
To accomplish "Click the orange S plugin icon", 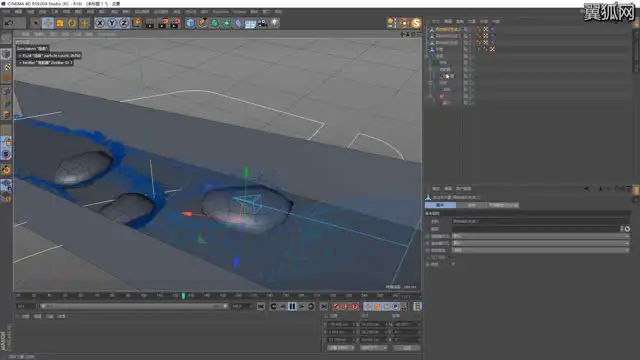I will tap(416, 23).
